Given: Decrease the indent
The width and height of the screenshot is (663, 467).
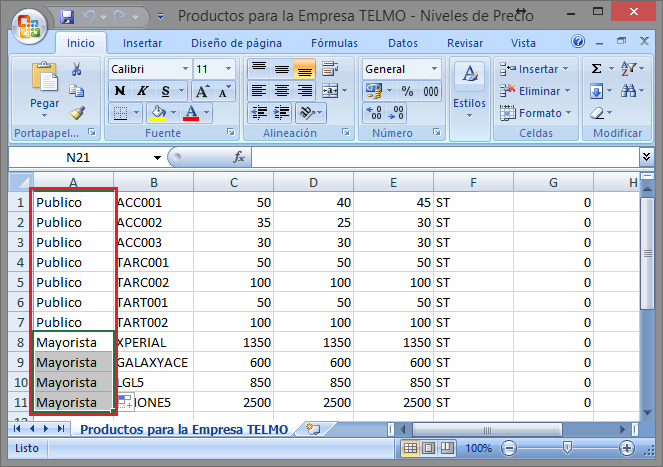Looking at the screenshot, I should point(259,113).
